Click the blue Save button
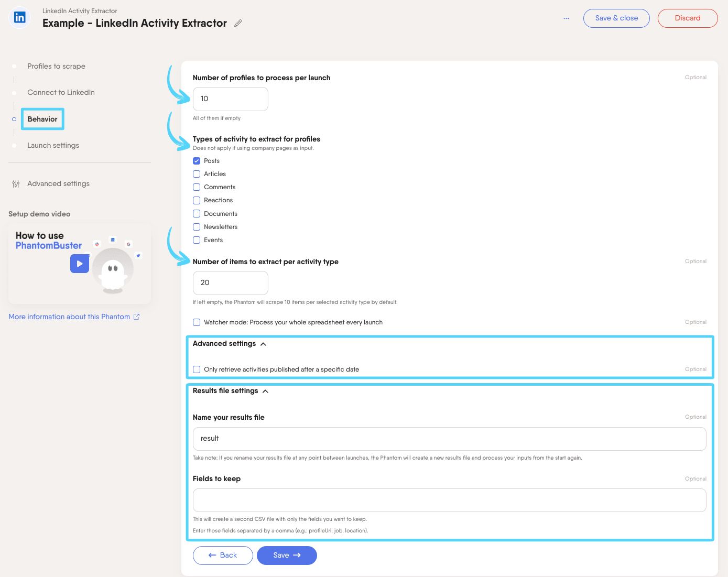The image size is (728, 577). (x=287, y=555)
